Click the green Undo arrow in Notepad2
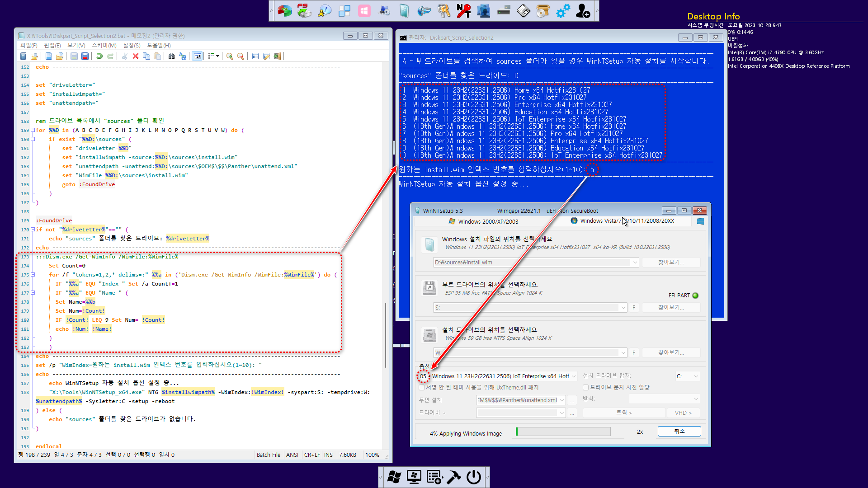 pyautogui.click(x=99, y=56)
